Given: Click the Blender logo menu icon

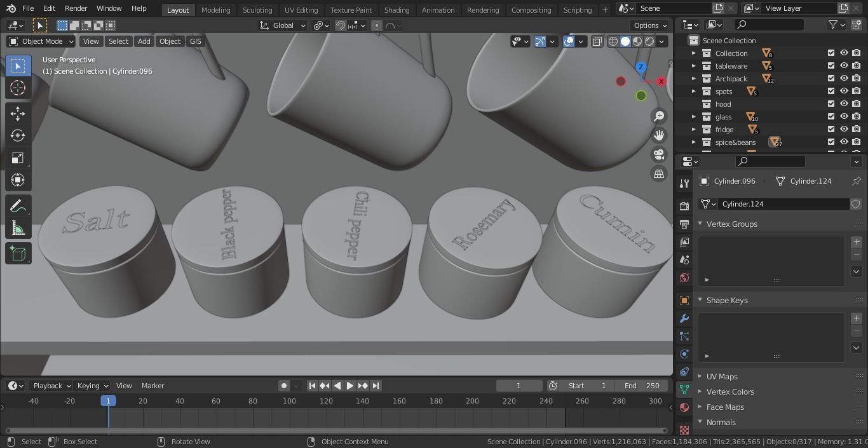Looking at the screenshot, I should (11, 8).
